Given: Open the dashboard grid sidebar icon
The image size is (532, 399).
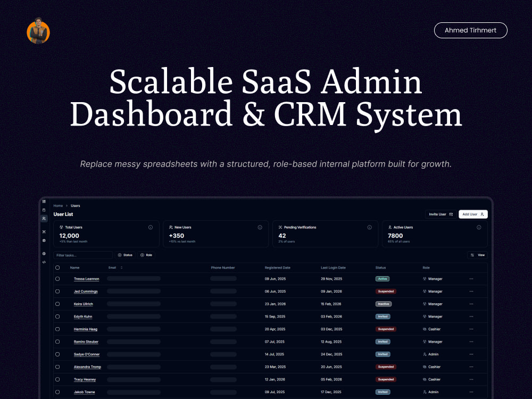Looking at the screenshot, I should [x=44, y=202].
